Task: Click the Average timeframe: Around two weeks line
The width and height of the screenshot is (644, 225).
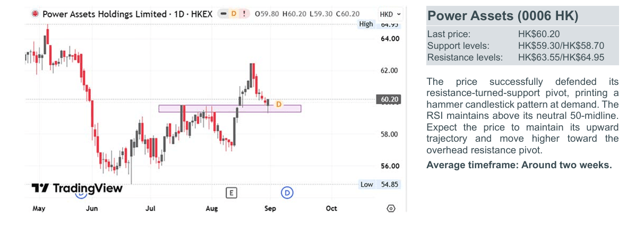Action: pyautogui.click(x=519, y=165)
